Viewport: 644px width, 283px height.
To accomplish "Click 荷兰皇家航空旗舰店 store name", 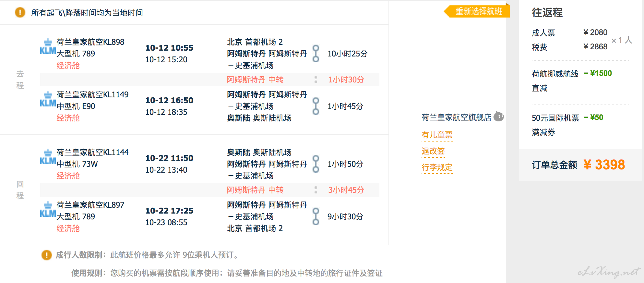I will (456, 117).
